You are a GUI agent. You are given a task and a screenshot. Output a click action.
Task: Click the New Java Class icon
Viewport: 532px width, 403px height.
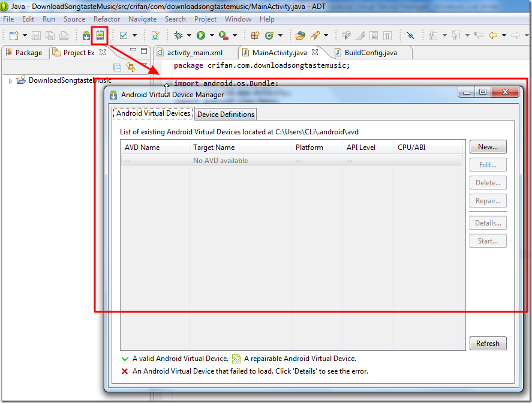269,35
